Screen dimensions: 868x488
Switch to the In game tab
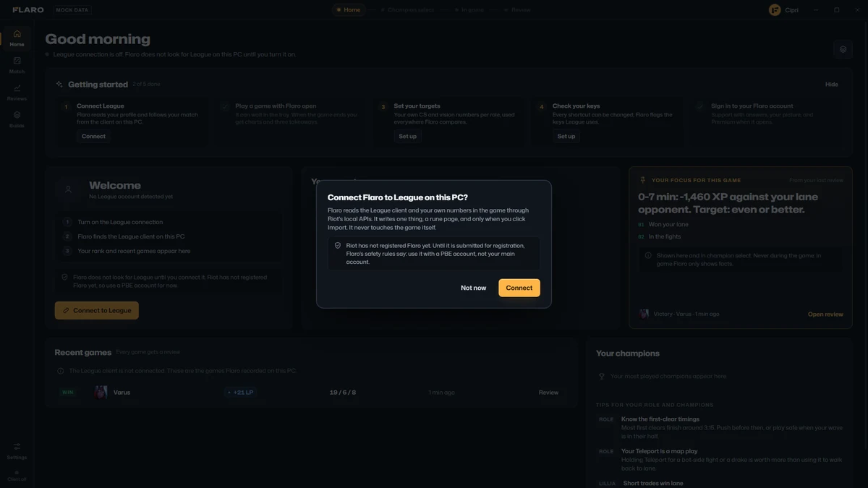(470, 10)
